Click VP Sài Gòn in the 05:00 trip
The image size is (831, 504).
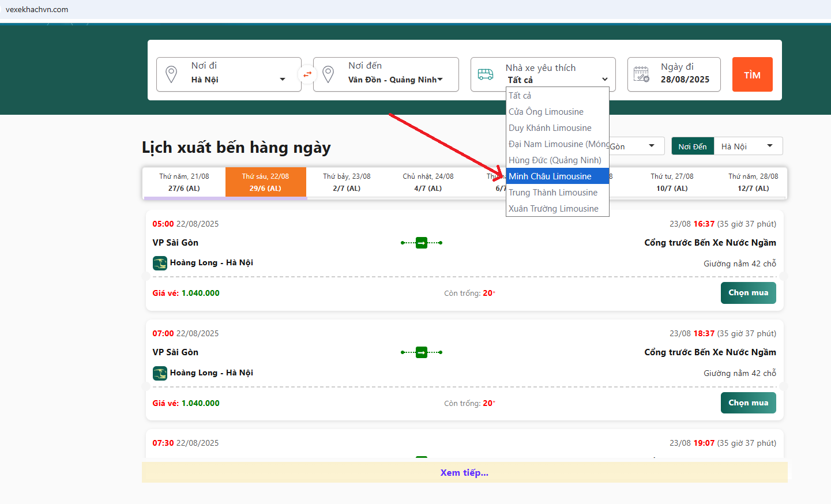175,243
